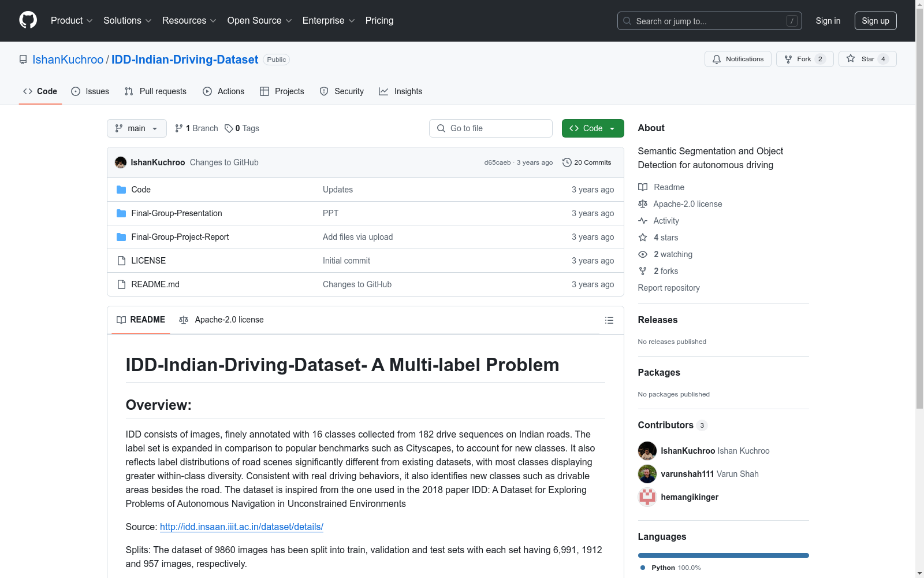The image size is (924, 578).
Task: Open the 'Initial commit' commit message
Action: click(346, 261)
